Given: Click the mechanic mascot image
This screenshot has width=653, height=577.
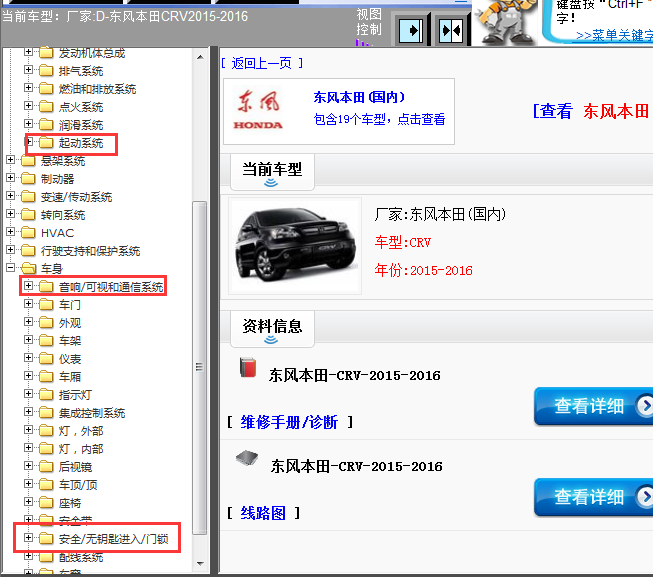Looking at the screenshot, I should 506,22.
